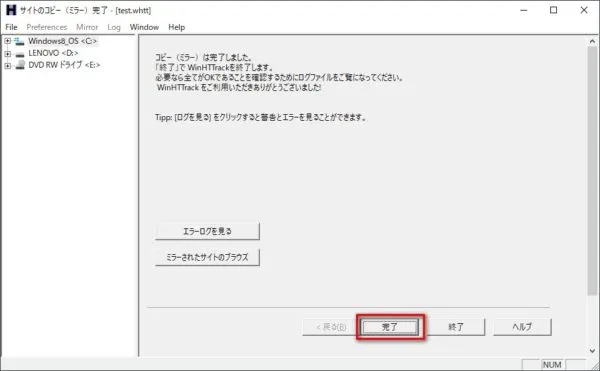Close the WinHTTrack window
This screenshot has width=600, height=371.
pos(584,10)
